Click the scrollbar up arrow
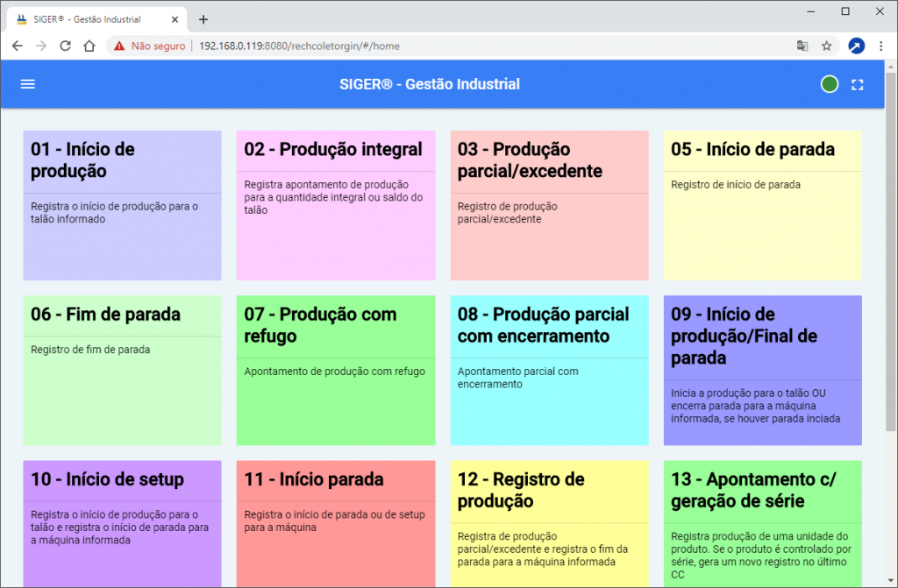The image size is (898, 588). pyautogui.click(x=891, y=67)
